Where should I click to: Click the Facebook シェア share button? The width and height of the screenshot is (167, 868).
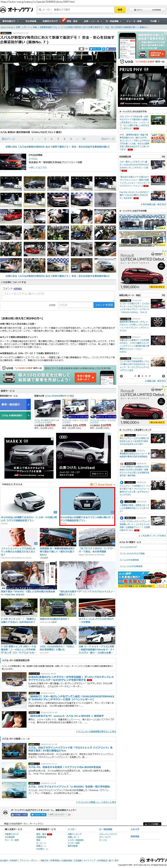click(x=111, y=49)
